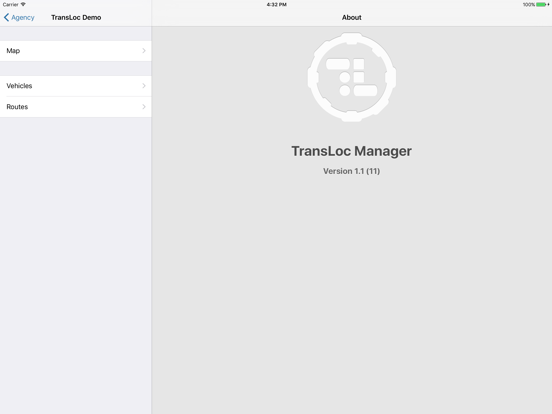Viewport: 552px width, 414px height.
Task: Click the Version 1.1 (11) text
Action: click(351, 171)
